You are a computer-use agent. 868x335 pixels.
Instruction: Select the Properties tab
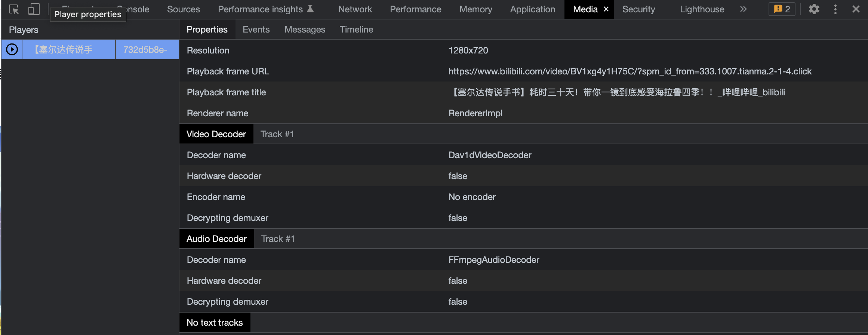pyautogui.click(x=207, y=30)
